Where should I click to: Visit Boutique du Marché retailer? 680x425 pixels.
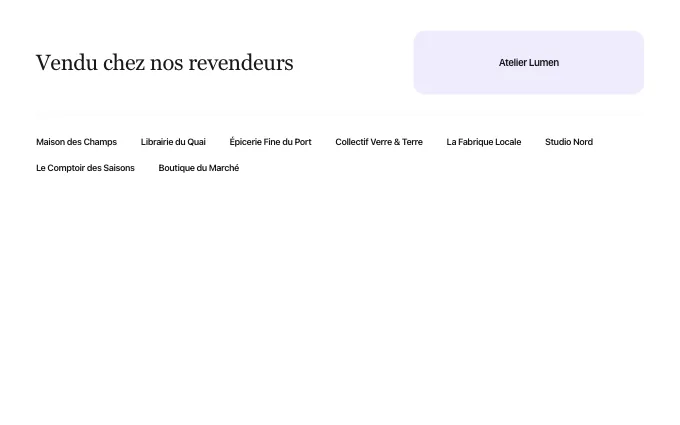199,168
